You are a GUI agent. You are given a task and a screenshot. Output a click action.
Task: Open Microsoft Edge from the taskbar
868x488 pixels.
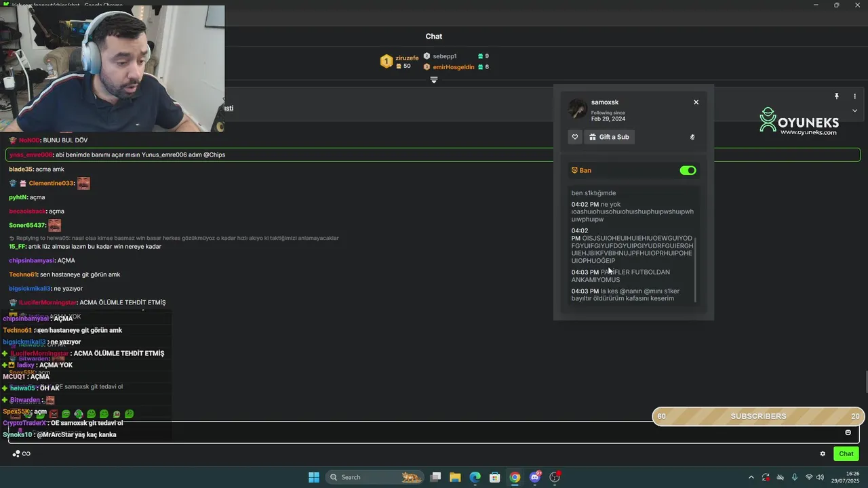point(475,477)
